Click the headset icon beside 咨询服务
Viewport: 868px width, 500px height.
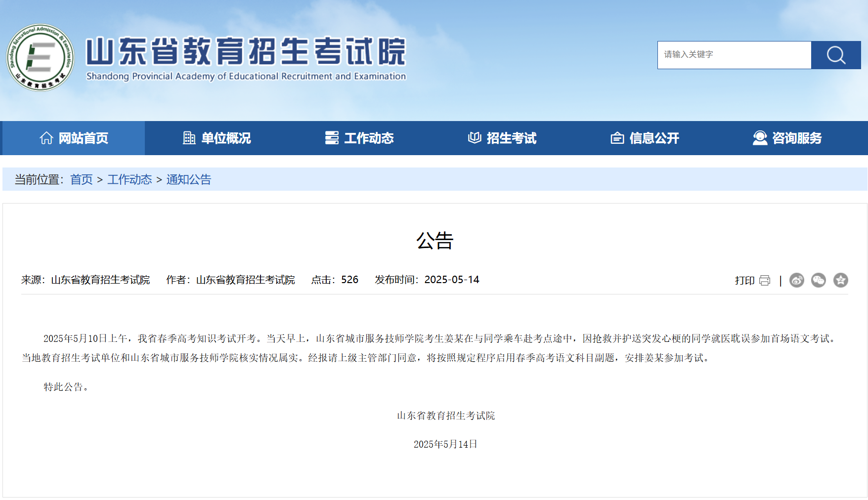click(x=760, y=138)
